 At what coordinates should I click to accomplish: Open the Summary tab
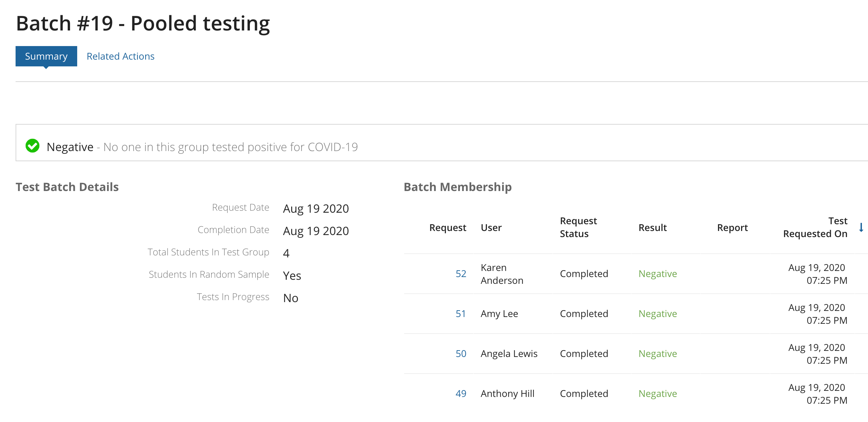click(46, 56)
